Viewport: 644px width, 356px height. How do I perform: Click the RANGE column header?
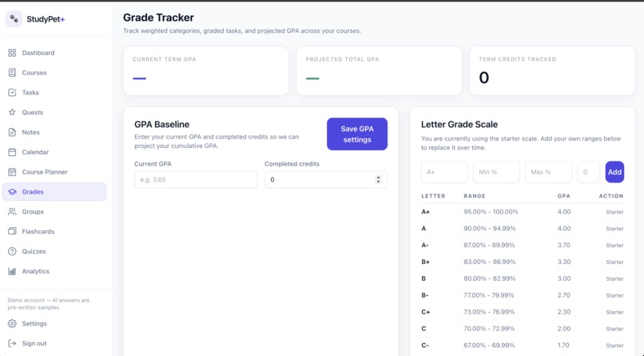pyautogui.click(x=475, y=196)
